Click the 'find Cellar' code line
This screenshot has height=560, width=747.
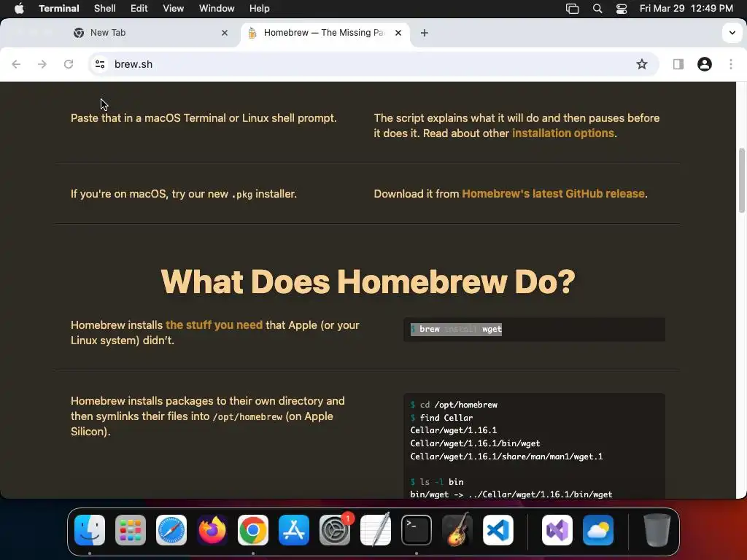tap(441, 418)
